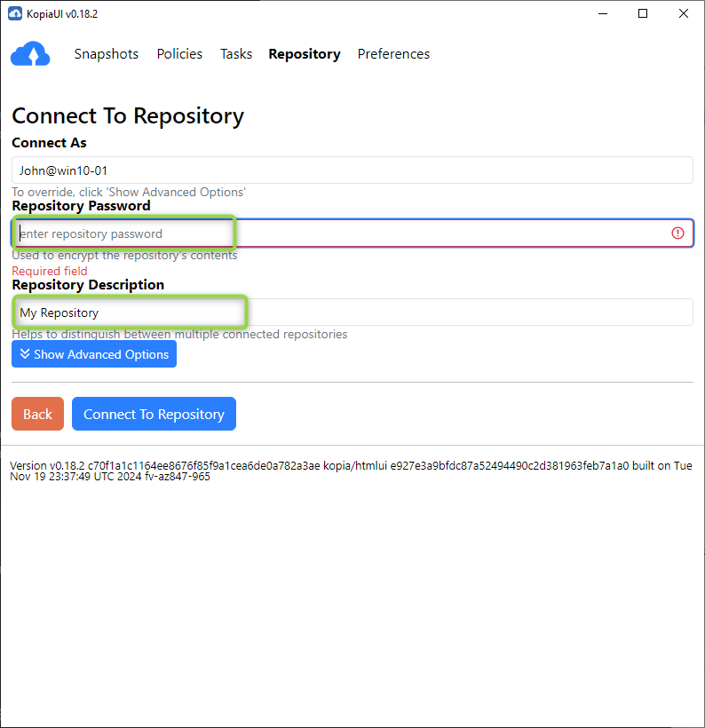Click the 'Connect To Repository' heading
This screenshot has height=728, width=705.
pyautogui.click(x=128, y=116)
